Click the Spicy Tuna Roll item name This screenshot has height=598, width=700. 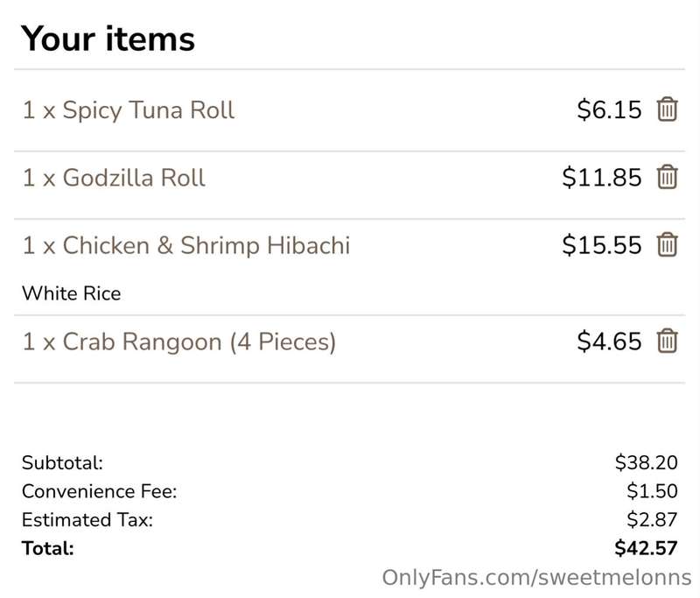click(x=129, y=110)
